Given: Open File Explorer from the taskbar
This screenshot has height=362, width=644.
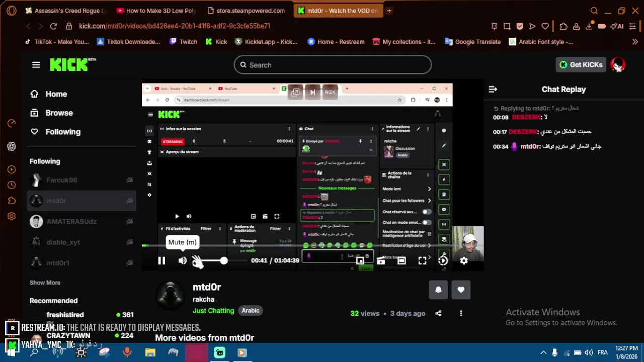Looking at the screenshot, I should pyautogui.click(x=150, y=352).
